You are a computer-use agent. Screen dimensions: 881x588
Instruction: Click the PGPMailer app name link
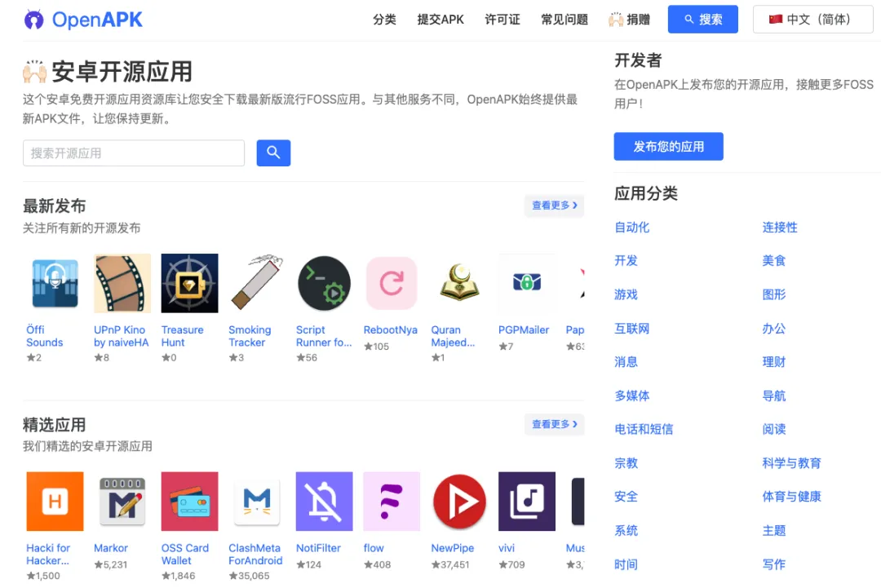(x=524, y=330)
